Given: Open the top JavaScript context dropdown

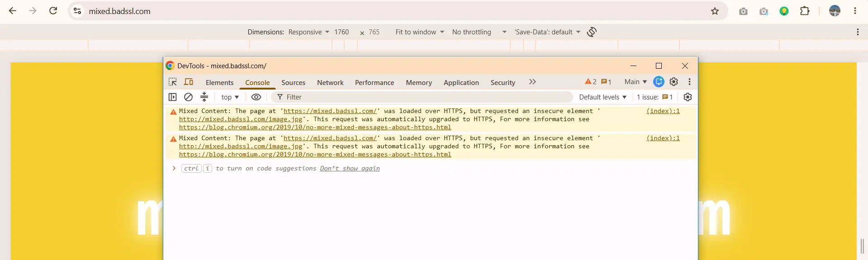Looking at the screenshot, I should click(x=230, y=97).
